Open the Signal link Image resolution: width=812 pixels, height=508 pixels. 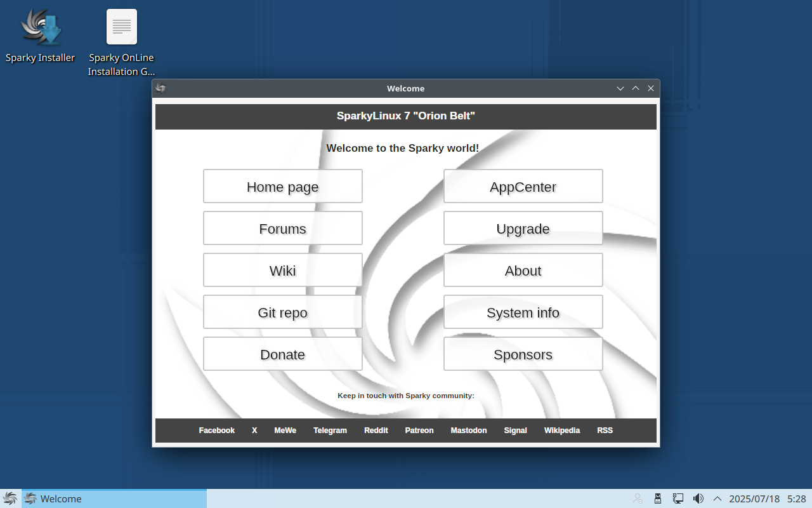point(516,431)
